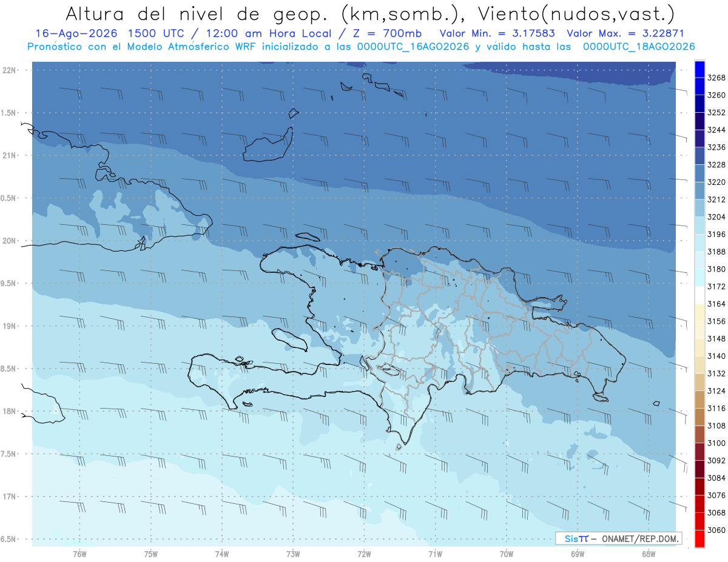Click the 3228 legend value

tap(716, 164)
